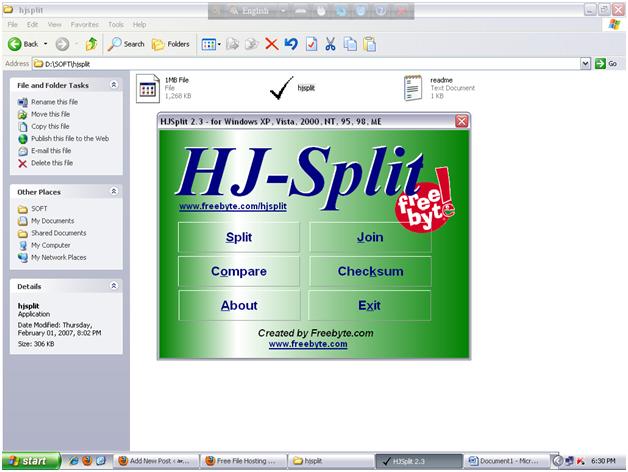
Task: Click the Windows Start button
Action: coord(30,461)
